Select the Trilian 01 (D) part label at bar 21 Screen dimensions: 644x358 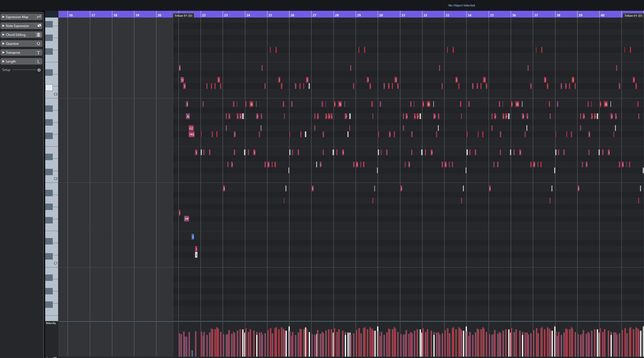[x=183, y=16]
